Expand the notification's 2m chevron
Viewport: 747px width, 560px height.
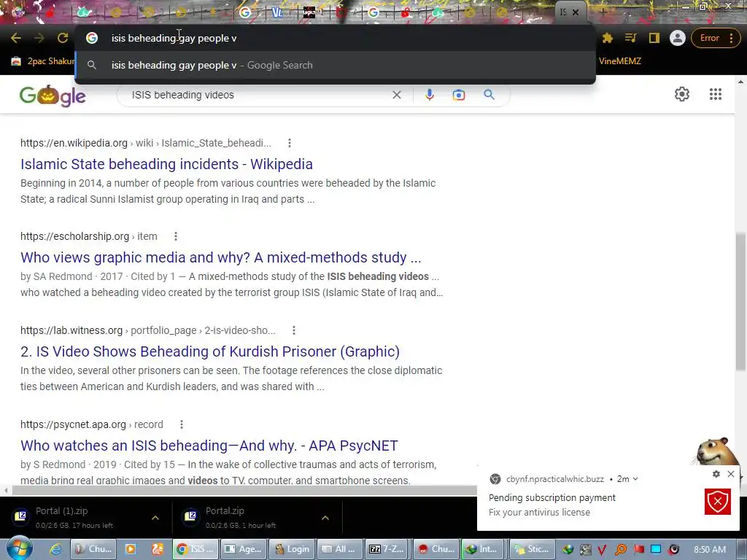pyautogui.click(x=635, y=479)
